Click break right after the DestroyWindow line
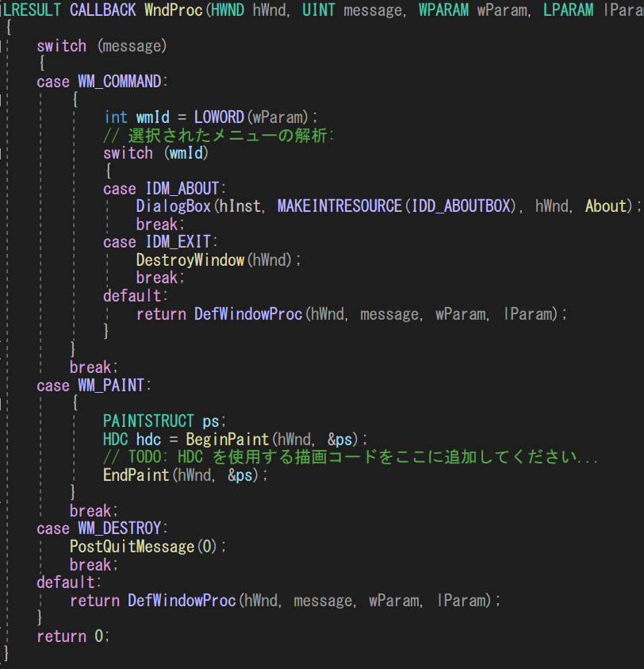Viewport: 644px width, 669px height. 157,279
